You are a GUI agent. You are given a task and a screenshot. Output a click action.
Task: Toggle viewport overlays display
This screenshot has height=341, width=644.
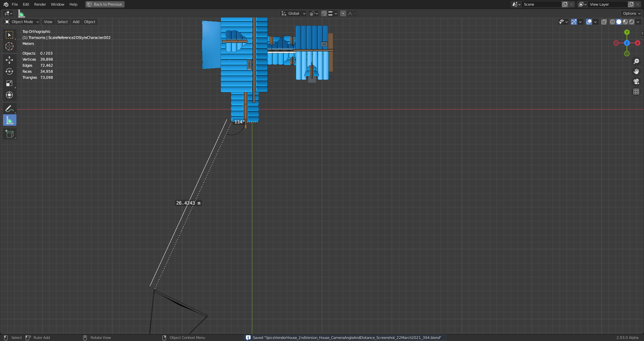(589, 22)
